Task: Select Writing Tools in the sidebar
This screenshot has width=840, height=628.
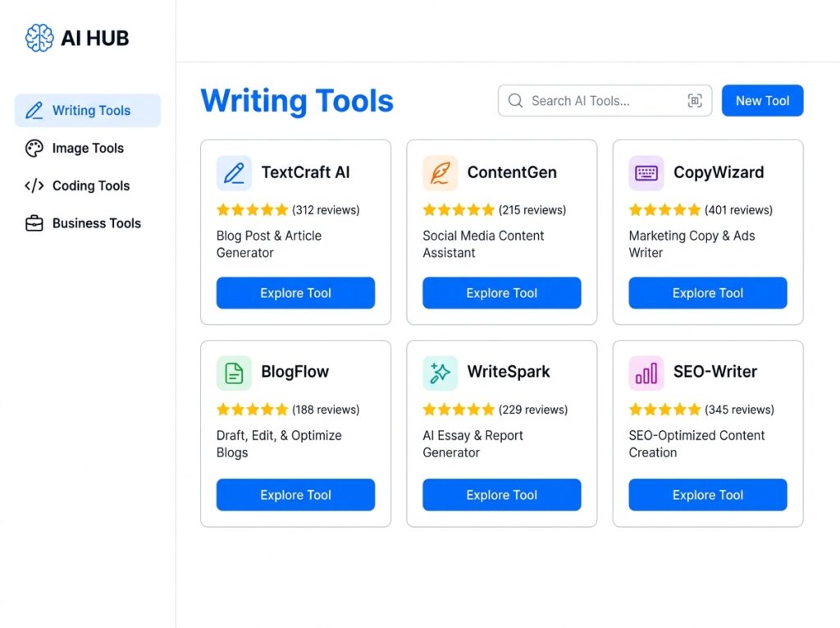Action: pyautogui.click(x=88, y=111)
